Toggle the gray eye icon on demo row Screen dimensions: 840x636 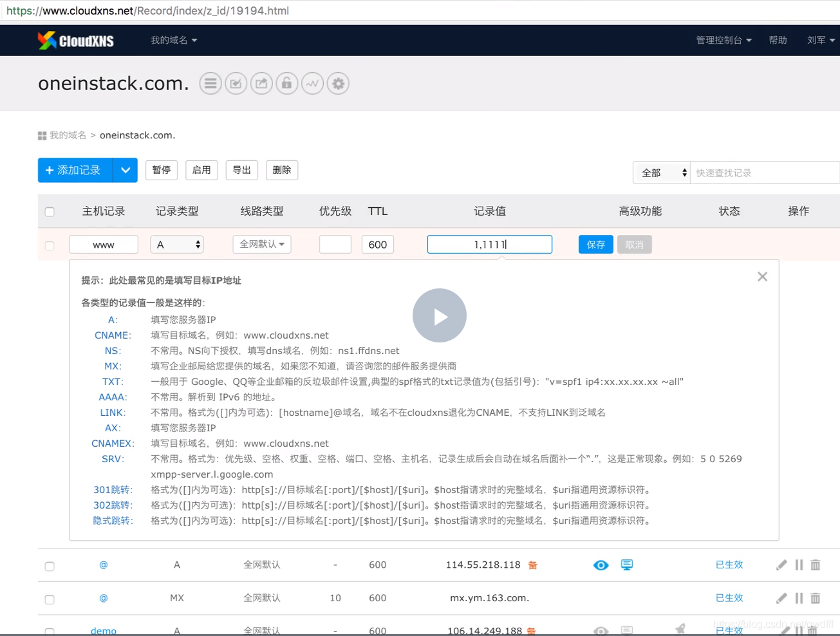click(x=601, y=631)
